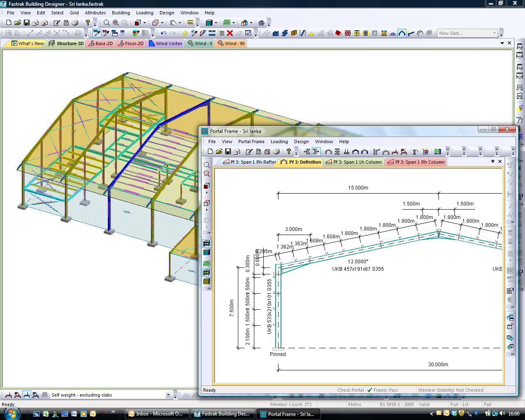The image size is (525, 420).
Task: Click the Inbox - Microsoft Outlook taskbar button
Action: tap(157, 413)
